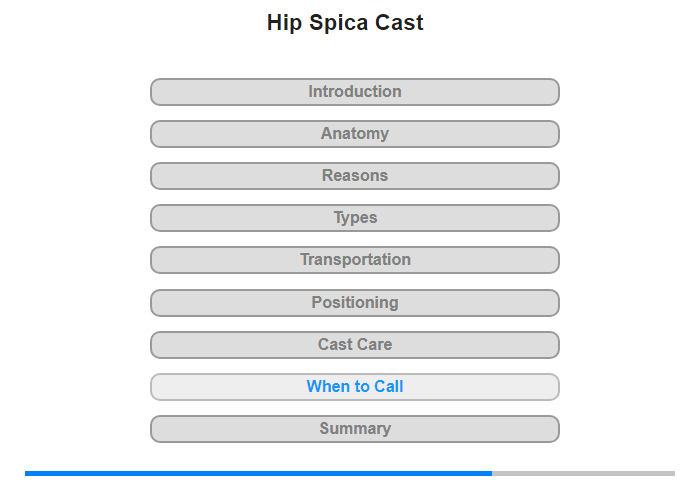Click the gray unfilled end of progress bar
700x480 pixels.
pyautogui.click(x=583, y=473)
